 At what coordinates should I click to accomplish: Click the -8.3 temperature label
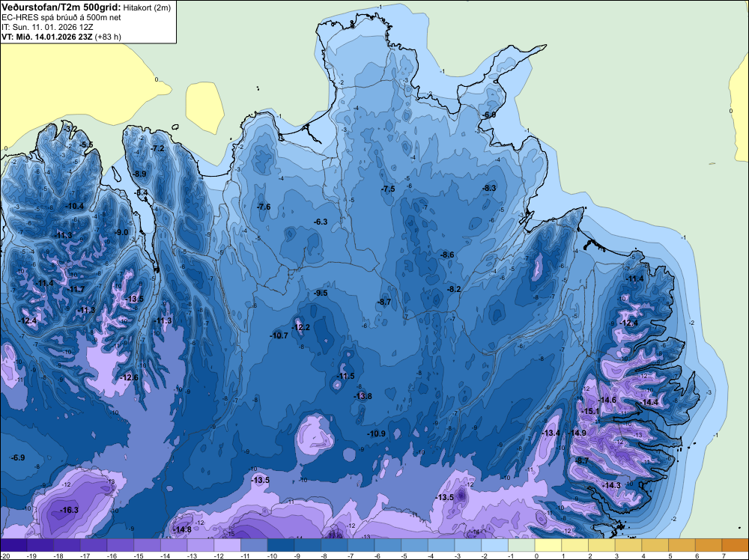coord(489,188)
